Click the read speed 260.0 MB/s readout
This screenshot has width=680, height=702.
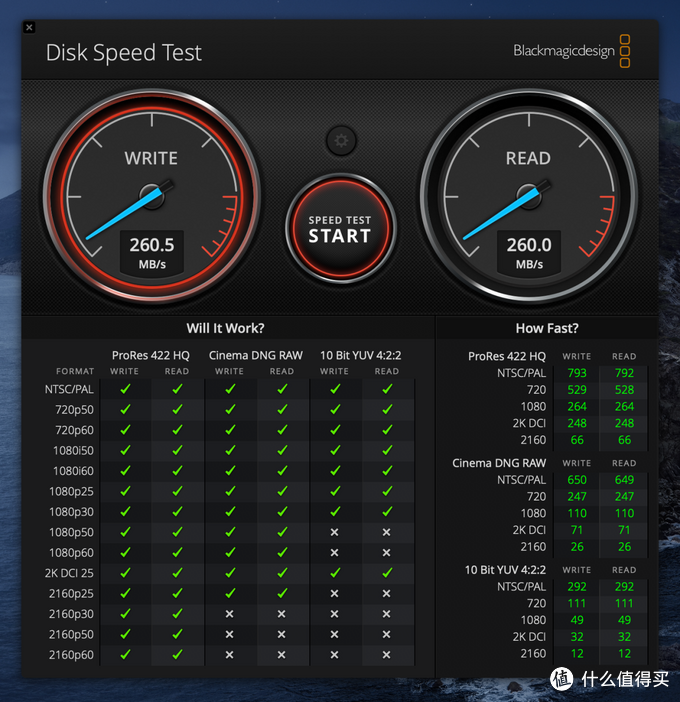pyautogui.click(x=529, y=252)
